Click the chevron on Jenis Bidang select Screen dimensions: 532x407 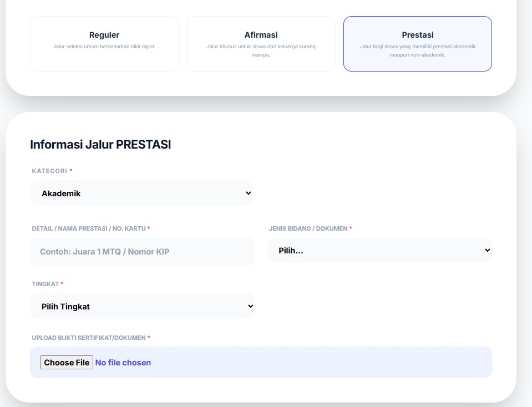[x=487, y=251]
